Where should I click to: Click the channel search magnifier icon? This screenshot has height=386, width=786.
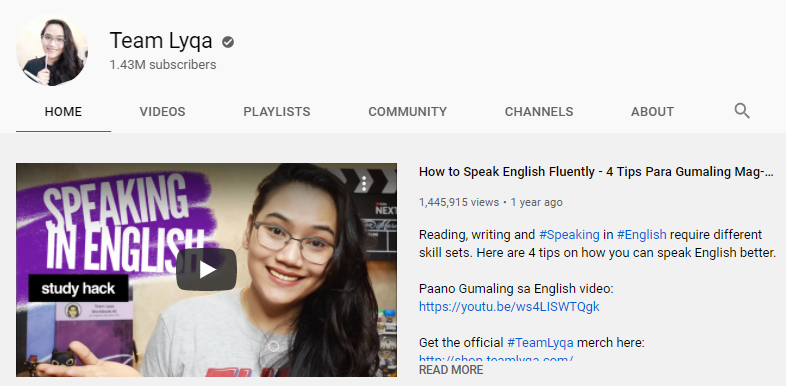(x=742, y=111)
